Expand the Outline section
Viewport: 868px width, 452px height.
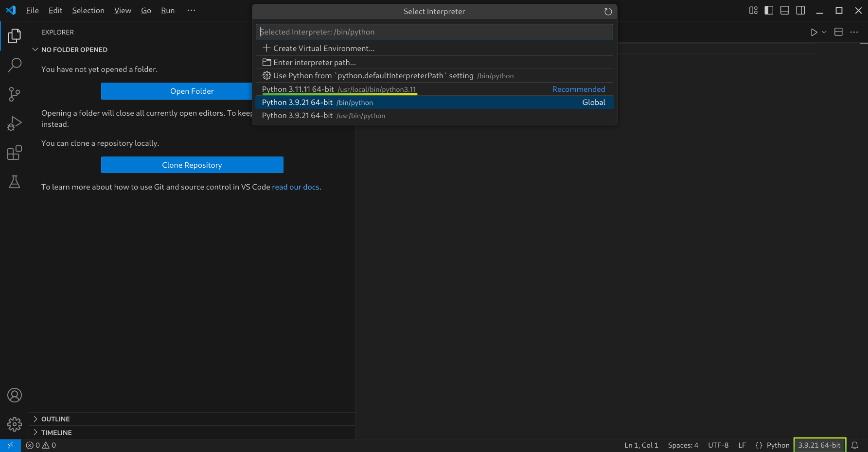[192, 419]
